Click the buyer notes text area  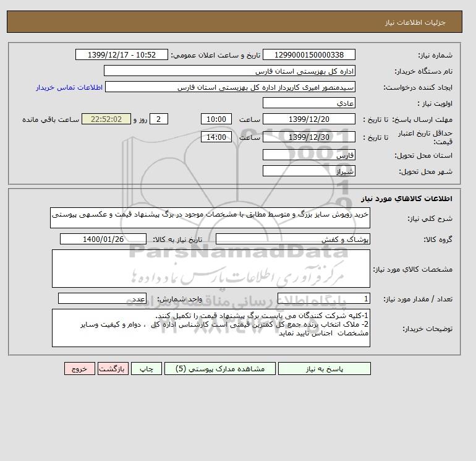pos(211,328)
